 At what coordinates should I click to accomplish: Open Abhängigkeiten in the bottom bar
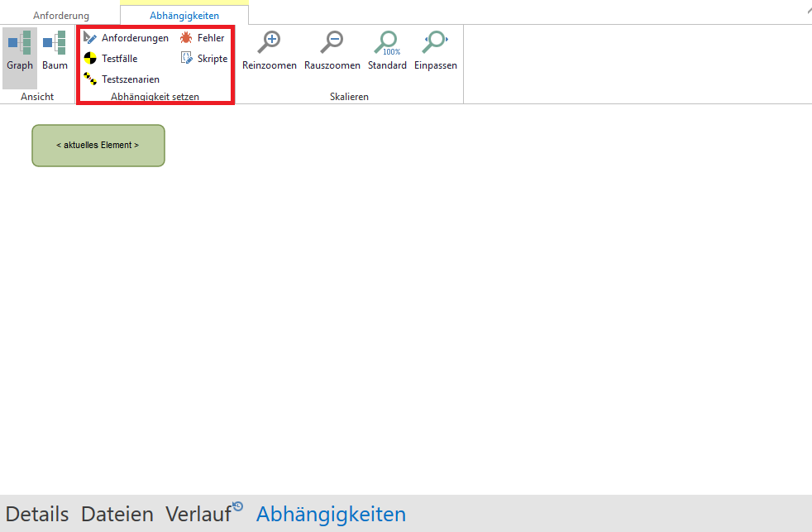point(331,514)
